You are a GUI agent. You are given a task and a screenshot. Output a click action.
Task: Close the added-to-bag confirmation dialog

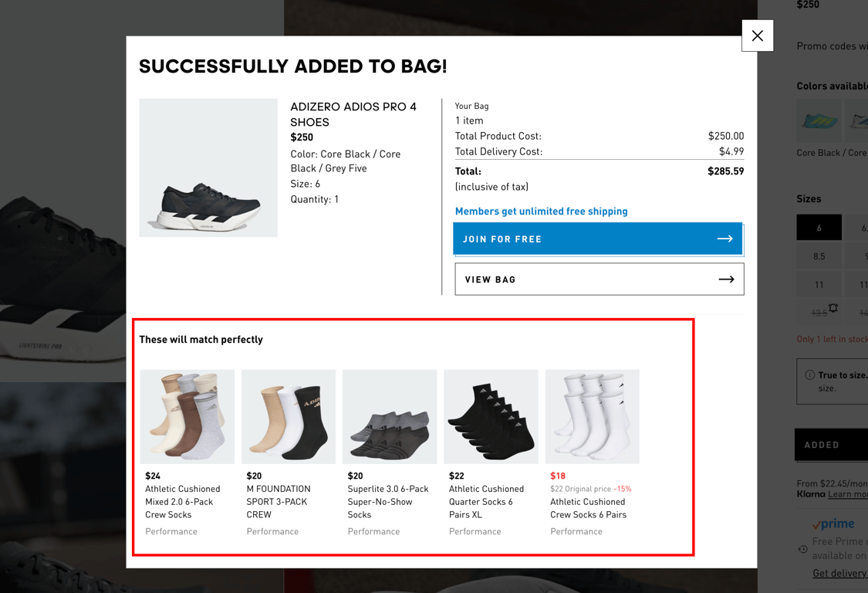click(x=757, y=36)
